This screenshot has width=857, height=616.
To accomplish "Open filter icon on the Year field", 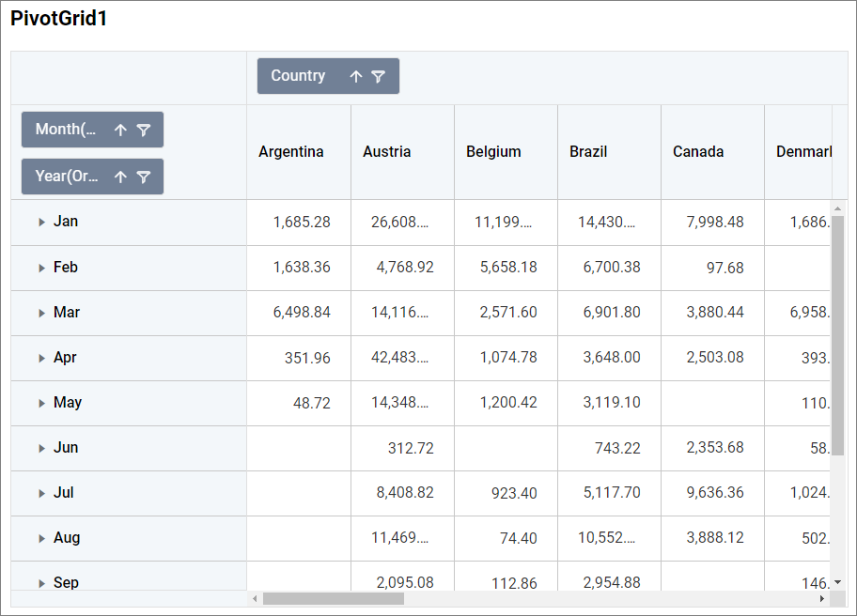I will (143, 177).
